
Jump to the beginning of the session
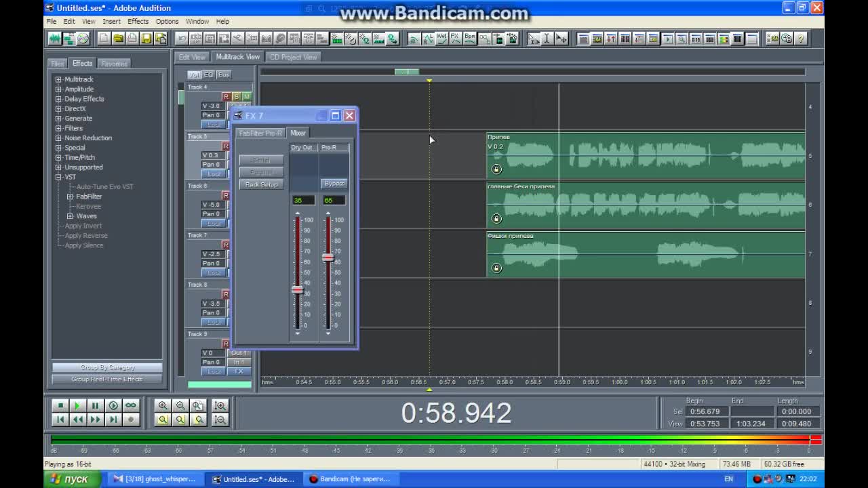click(60, 420)
